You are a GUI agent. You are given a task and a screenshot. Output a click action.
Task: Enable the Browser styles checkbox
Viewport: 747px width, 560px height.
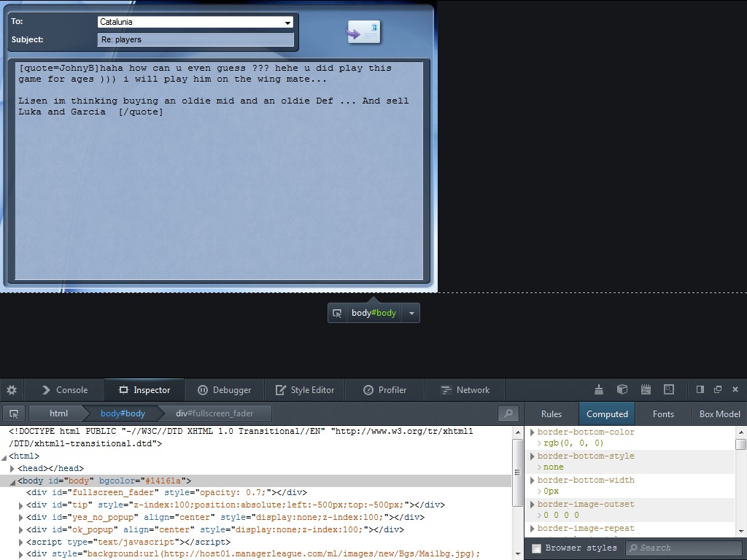click(x=536, y=548)
